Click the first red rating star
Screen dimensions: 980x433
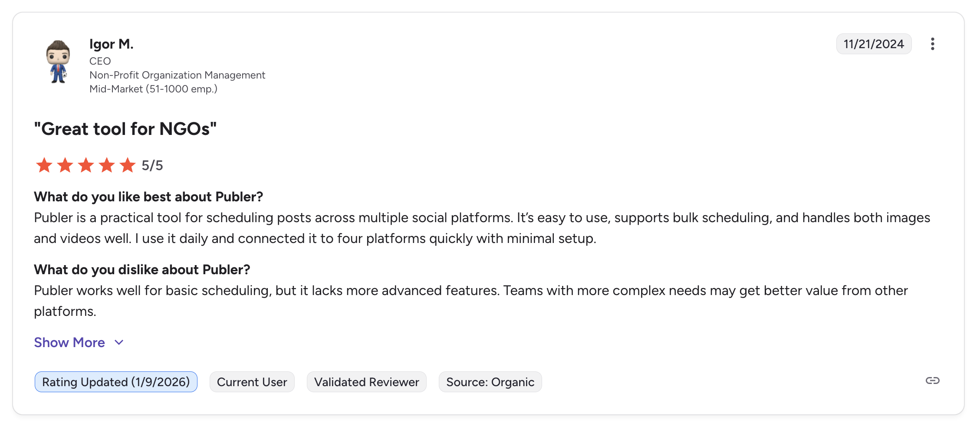point(44,165)
